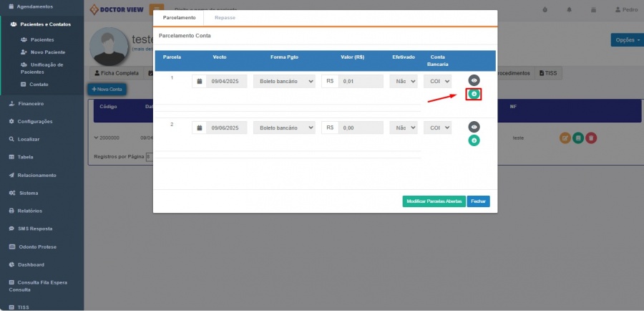
Task: Toggle view with eye icon on installment 2
Action: pos(474,127)
